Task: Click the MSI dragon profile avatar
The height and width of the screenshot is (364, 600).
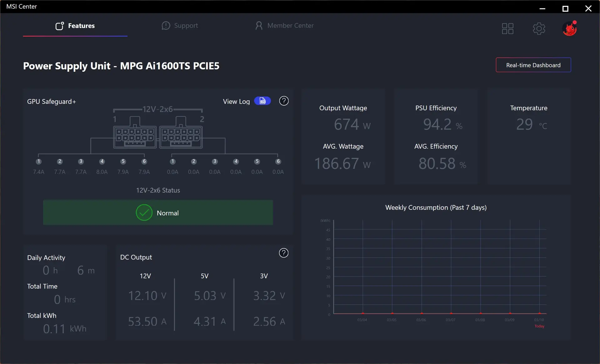Action: 570,28
